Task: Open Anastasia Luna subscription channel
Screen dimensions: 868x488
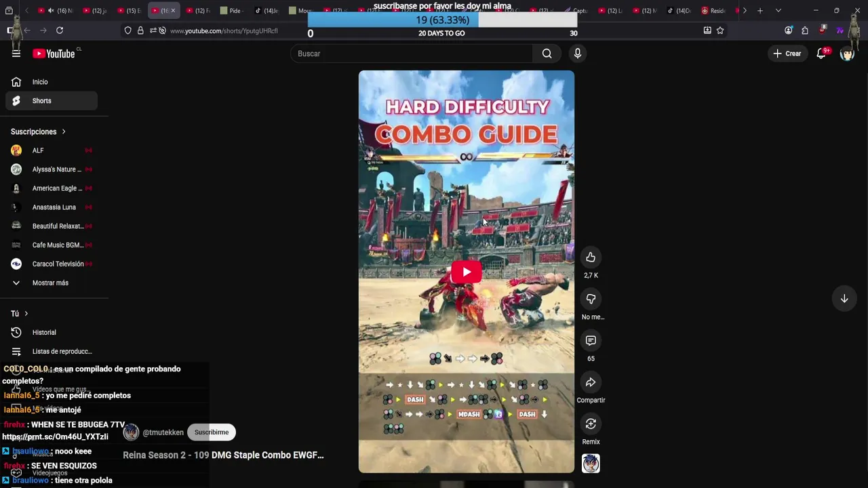Action: pyautogui.click(x=52, y=207)
